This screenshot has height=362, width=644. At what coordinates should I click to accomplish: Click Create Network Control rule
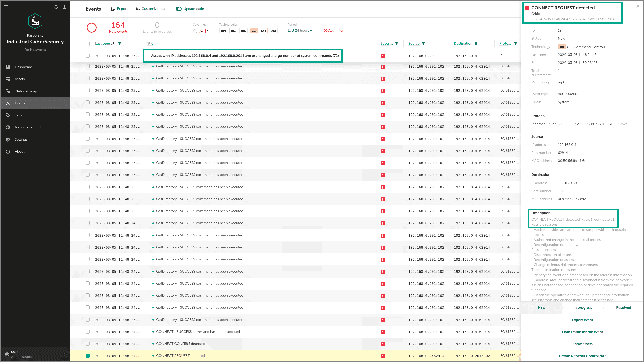(582, 356)
